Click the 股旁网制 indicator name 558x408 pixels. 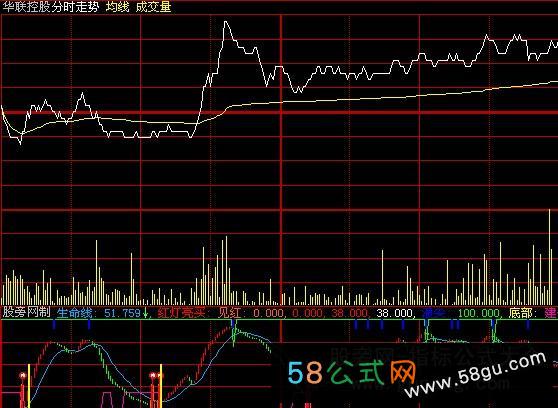(26, 312)
